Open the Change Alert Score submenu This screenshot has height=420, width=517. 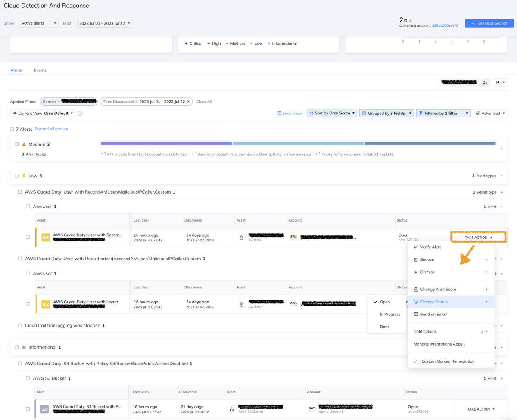coord(451,289)
